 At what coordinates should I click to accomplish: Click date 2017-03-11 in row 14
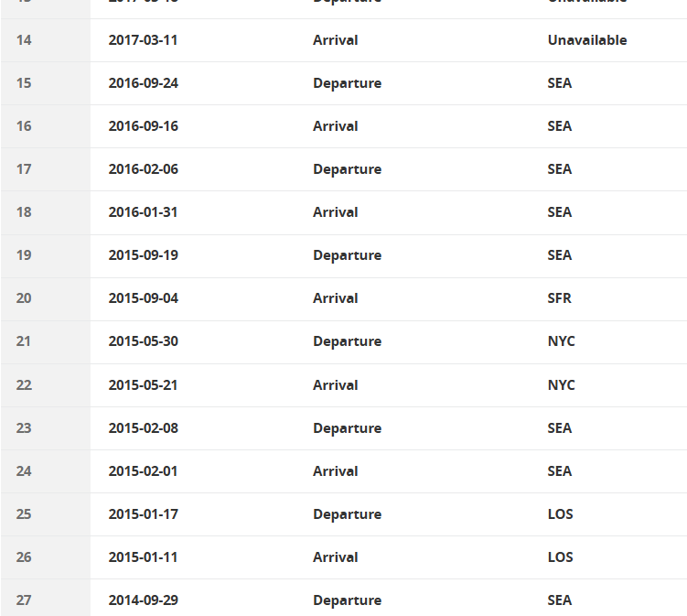click(x=143, y=40)
